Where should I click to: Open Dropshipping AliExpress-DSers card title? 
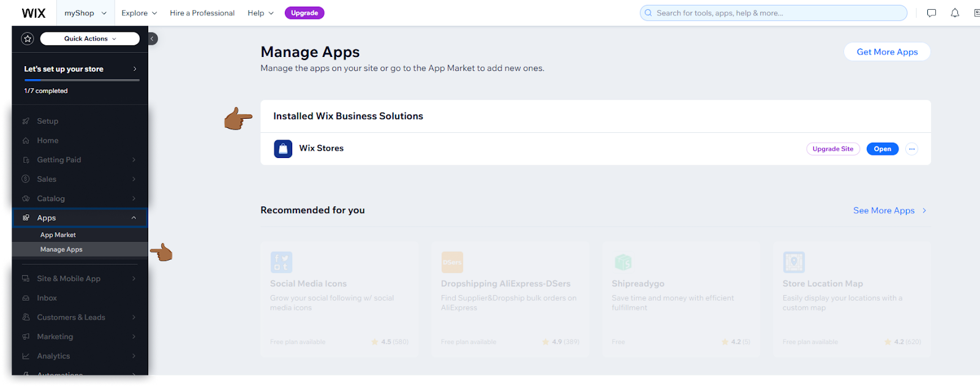pyautogui.click(x=505, y=284)
